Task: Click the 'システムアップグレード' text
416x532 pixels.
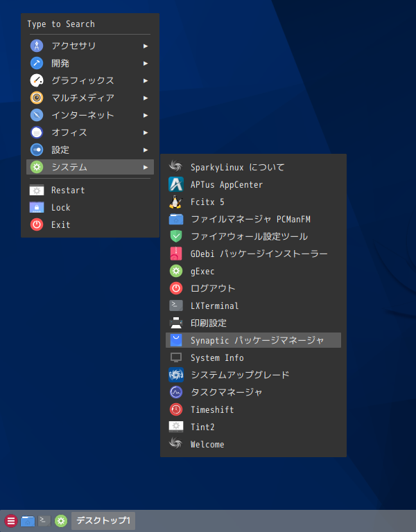Action: coord(240,375)
